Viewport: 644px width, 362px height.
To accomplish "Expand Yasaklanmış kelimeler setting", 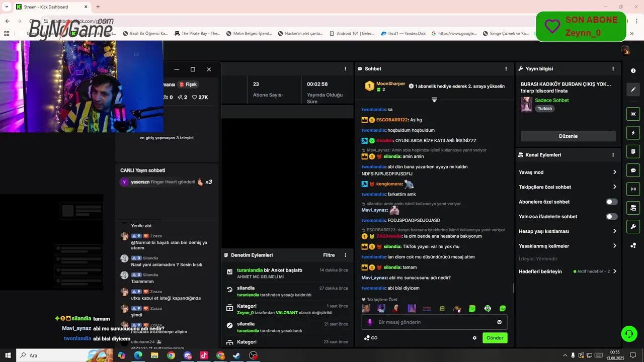I will point(568,246).
